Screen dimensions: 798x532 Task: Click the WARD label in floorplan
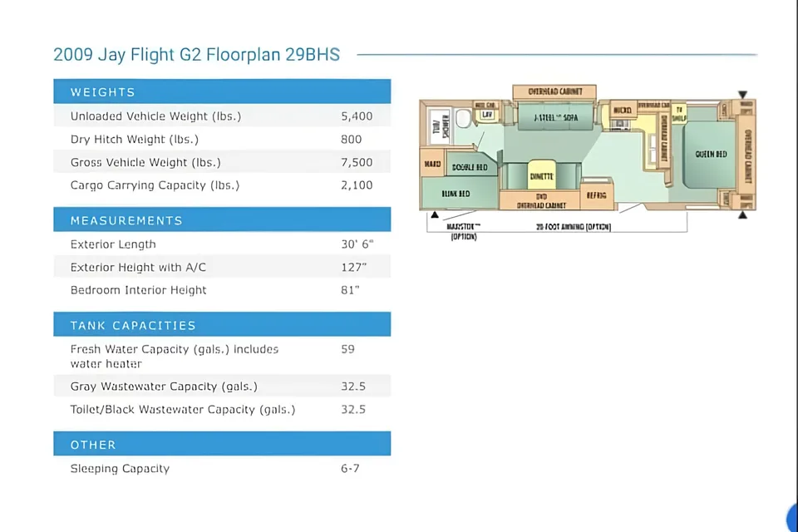coord(432,164)
